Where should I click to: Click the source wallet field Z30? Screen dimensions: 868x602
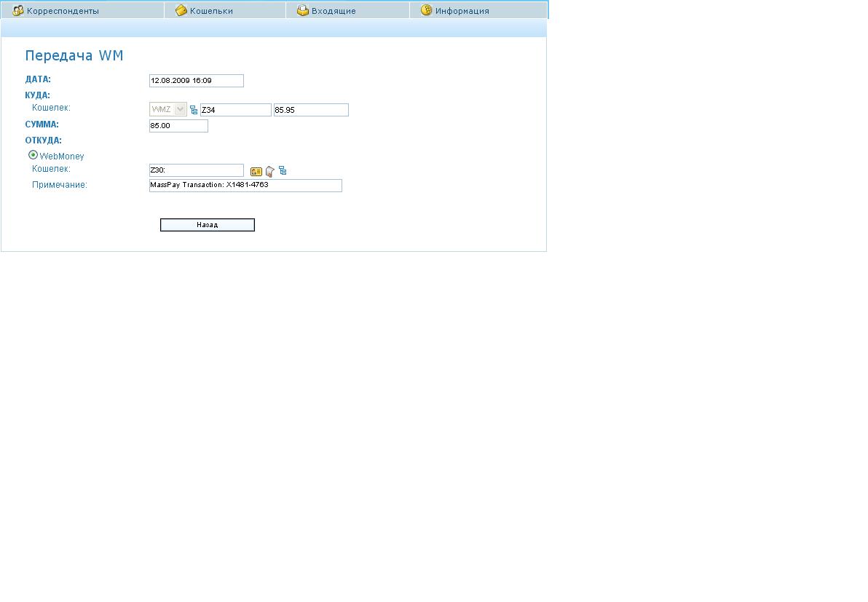pyautogui.click(x=197, y=170)
